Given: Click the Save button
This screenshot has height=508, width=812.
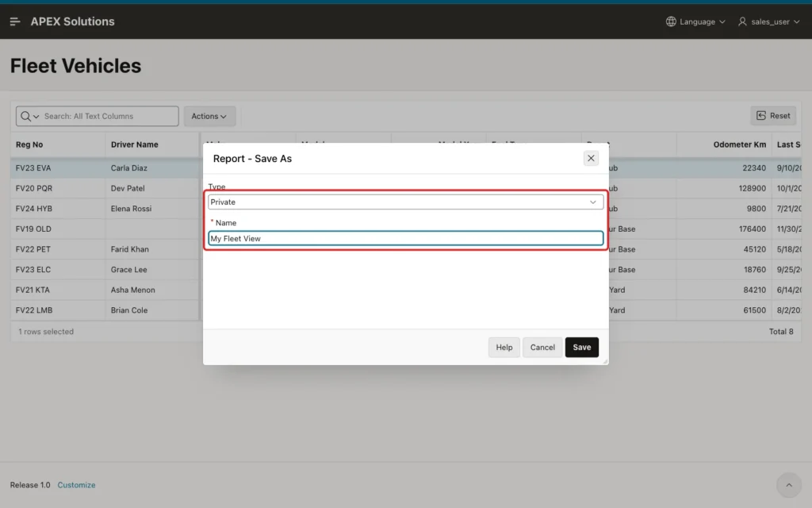Looking at the screenshot, I should [581, 348].
